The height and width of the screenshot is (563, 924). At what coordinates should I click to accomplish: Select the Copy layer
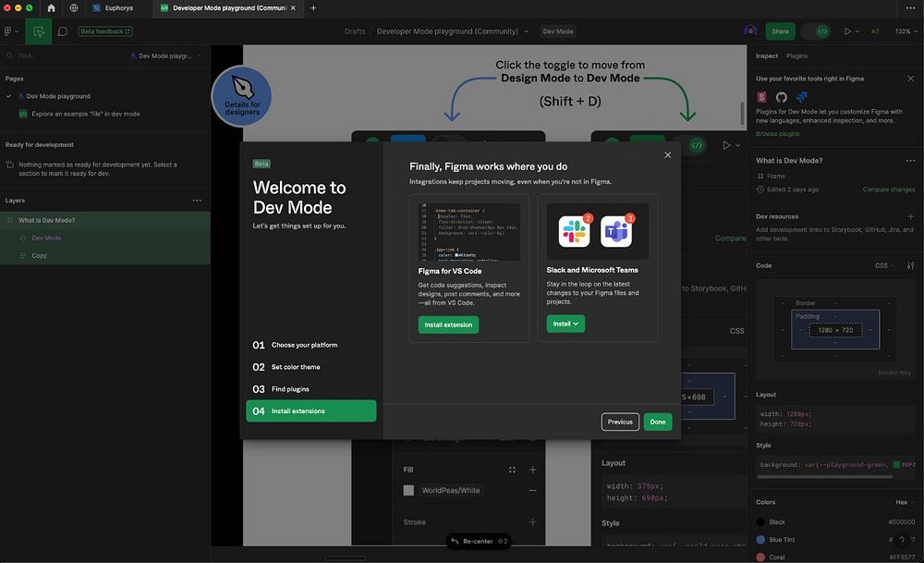[105, 255]
